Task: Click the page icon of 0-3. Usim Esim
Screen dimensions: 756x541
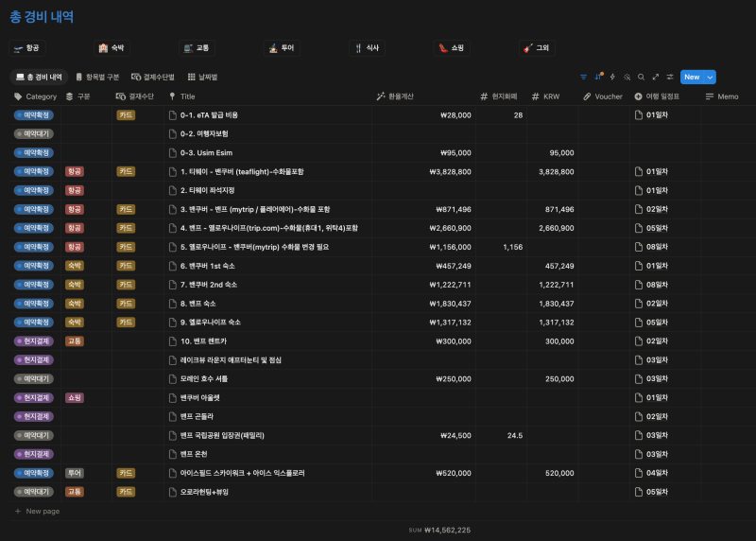Action: (173, 153)
